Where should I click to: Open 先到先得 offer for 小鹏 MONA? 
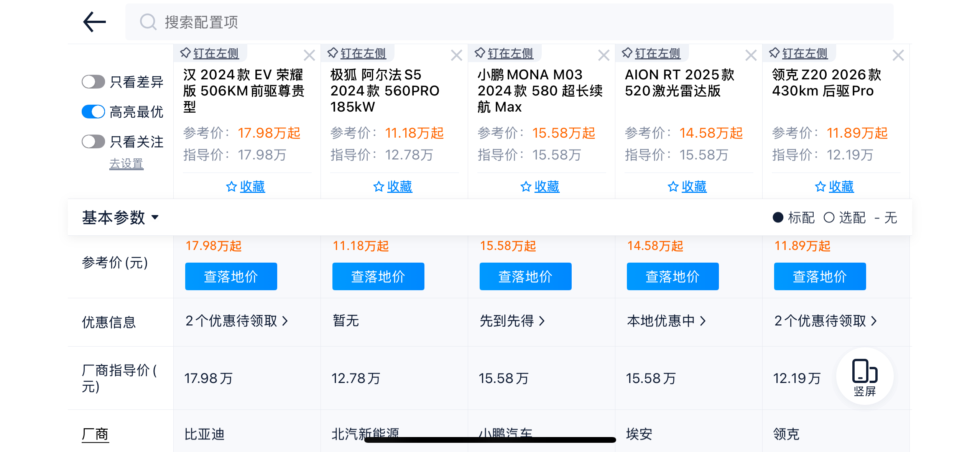pyautogui.click(x=512, y=321)
